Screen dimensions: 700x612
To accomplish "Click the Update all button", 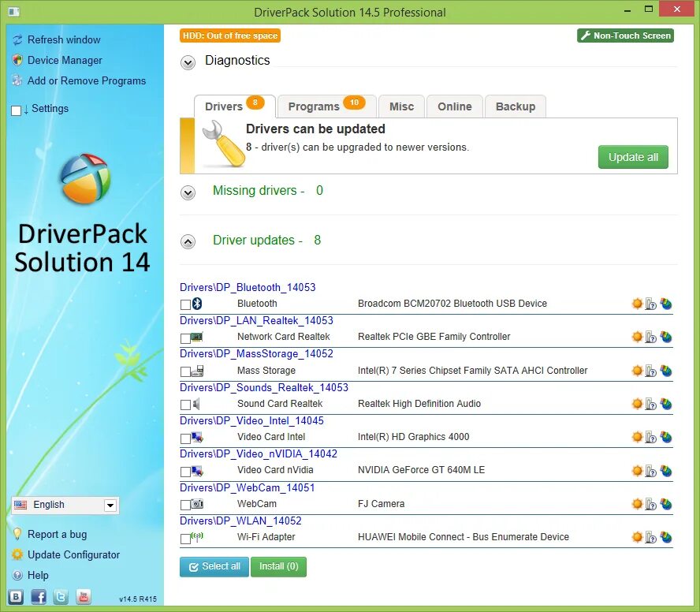I will click(633, 157).
